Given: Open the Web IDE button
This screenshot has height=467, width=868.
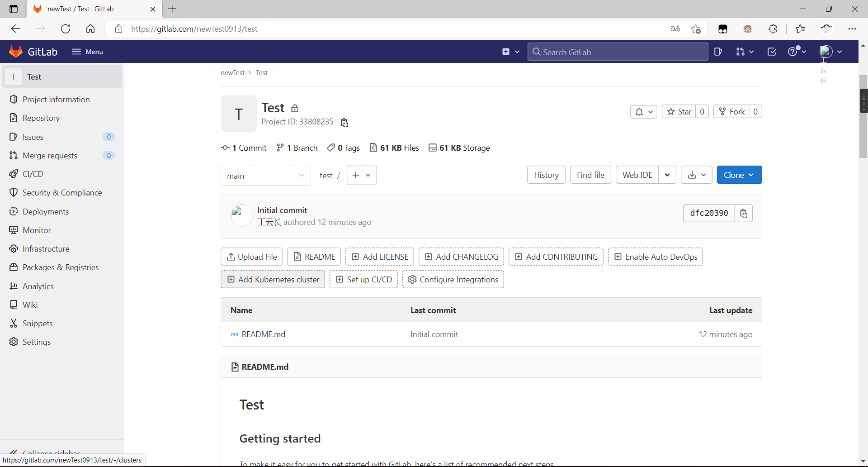Looking at the screenshot, I should 637,175.
